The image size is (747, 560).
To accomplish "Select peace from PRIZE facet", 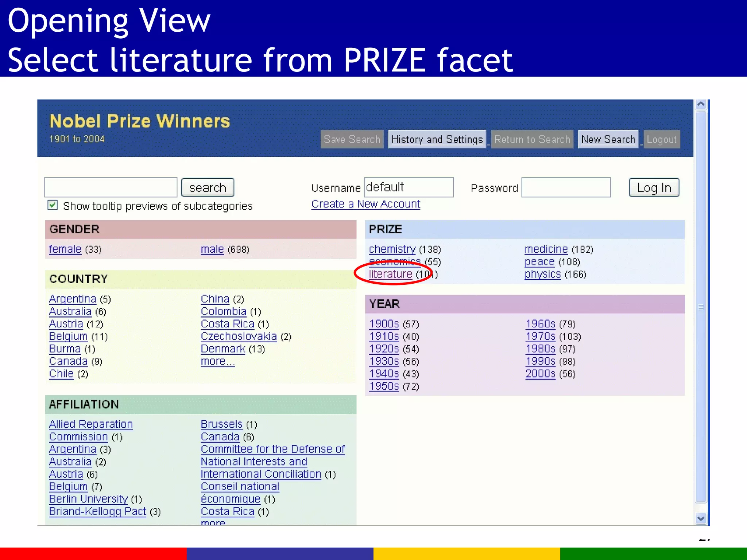I will point(539,261).
